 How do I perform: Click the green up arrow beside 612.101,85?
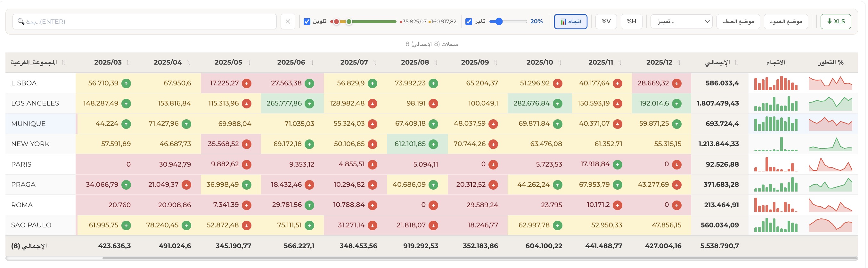pyautogui.click(x=433, y=144)
